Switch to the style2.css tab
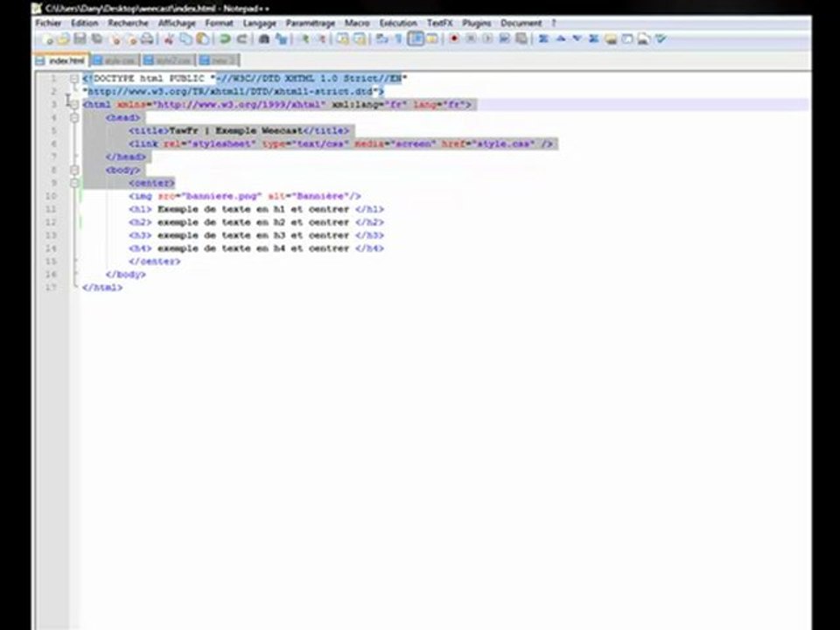840x630 pixels. coord(168,60)
